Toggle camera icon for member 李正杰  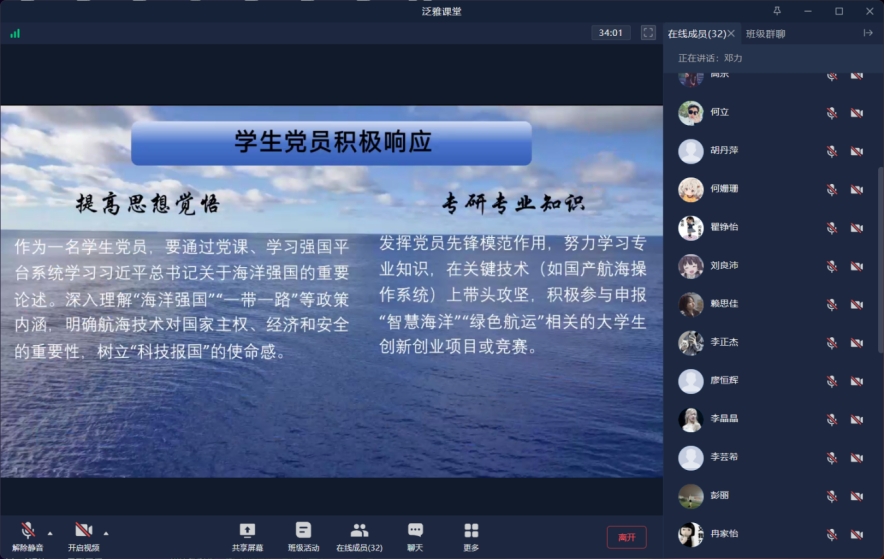(856, 343)
